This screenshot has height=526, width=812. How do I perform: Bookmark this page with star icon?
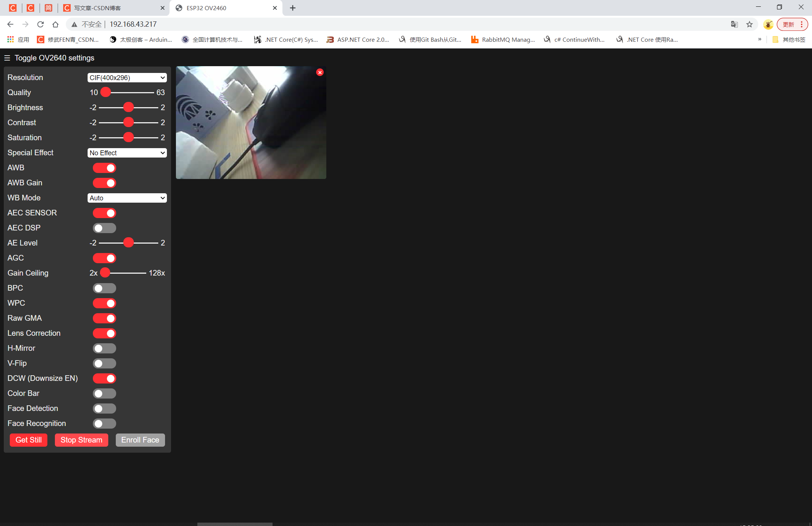pos(750,24)
